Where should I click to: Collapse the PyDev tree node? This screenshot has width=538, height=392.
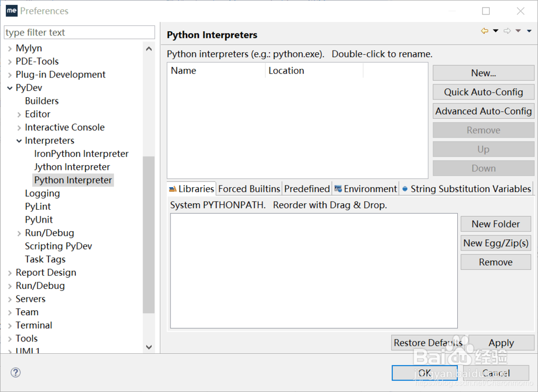pyautogui.click(x=10, y=88)
